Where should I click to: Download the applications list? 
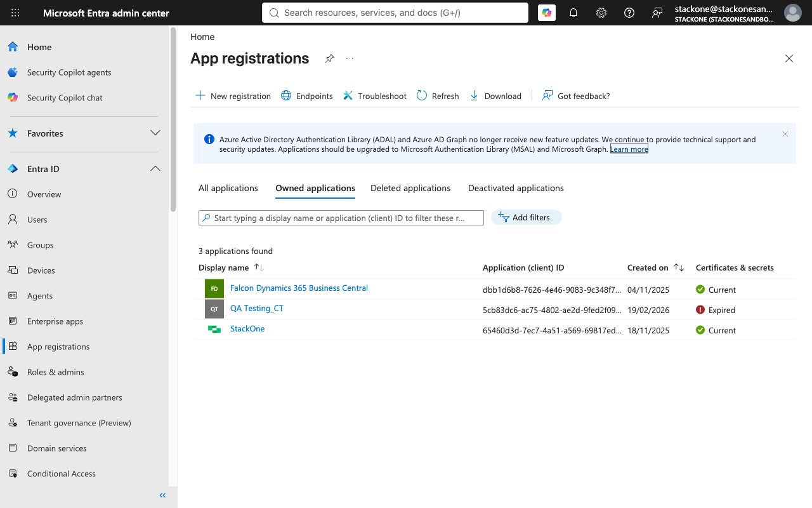(495, 96)
